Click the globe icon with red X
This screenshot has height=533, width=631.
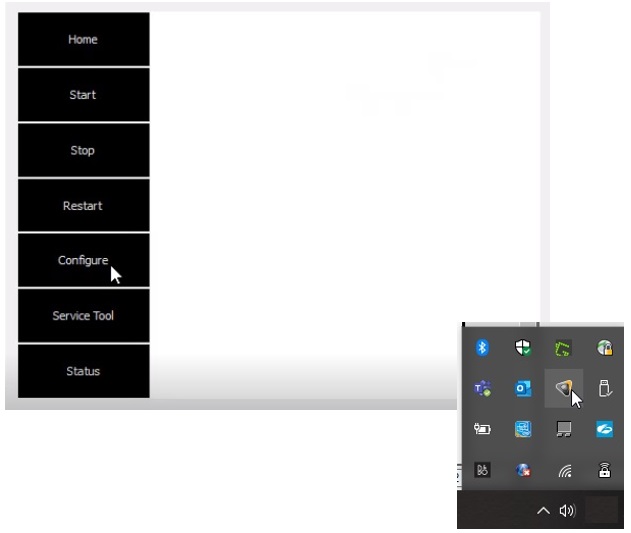(522, 471)
